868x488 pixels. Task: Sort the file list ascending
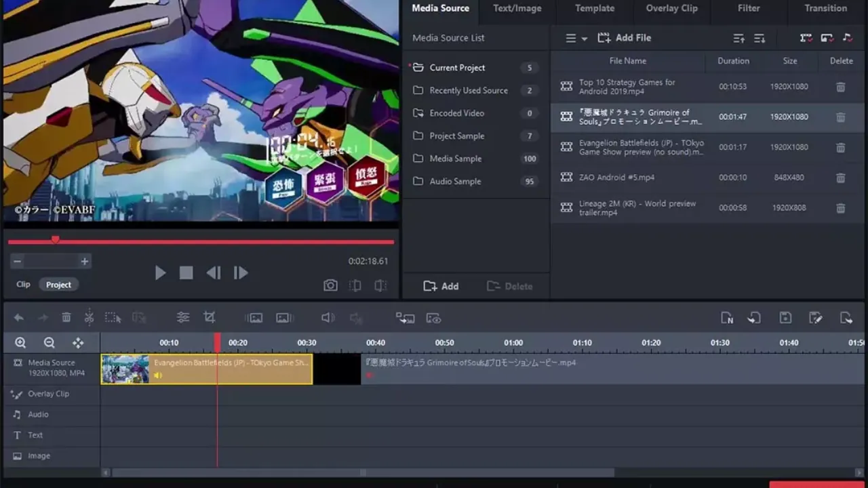pyautogui.click(x=738, y=39)
